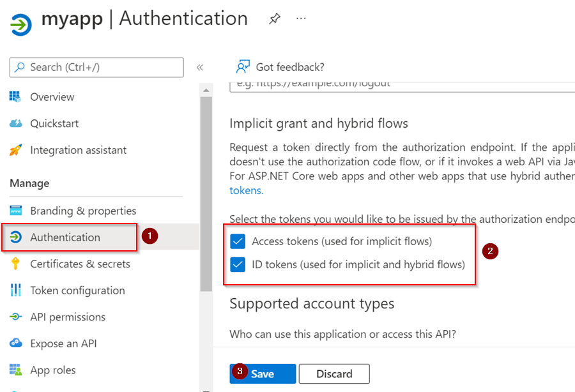Open the more options ellipsis menu
This screenshot has height=392, width=575.
[x=301, y=18]
